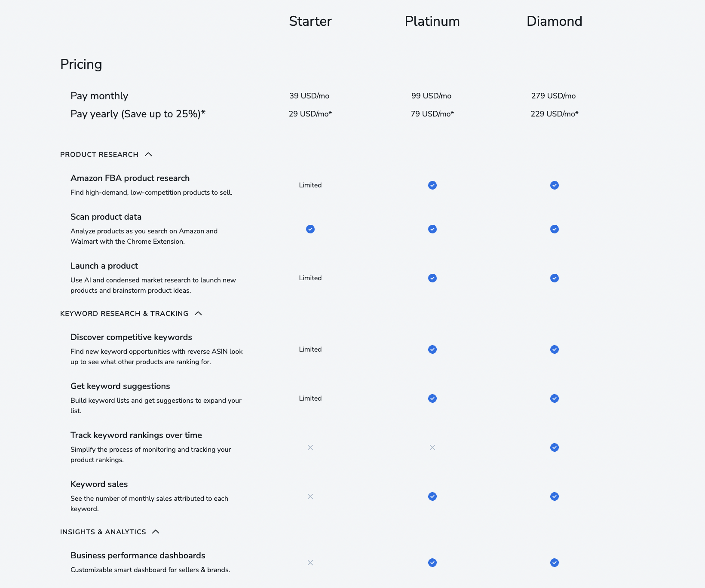Click Platinum checkmark for Get keyword suggestions
This screenshot has width=705, height=588.
(432, 398)
